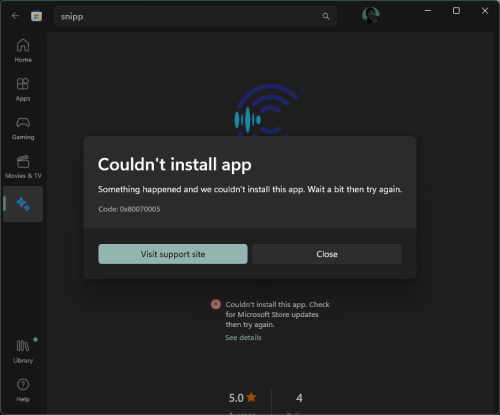Select the AI sparkle sidebar icon
The image size is (500, 415).
[23, 204]
